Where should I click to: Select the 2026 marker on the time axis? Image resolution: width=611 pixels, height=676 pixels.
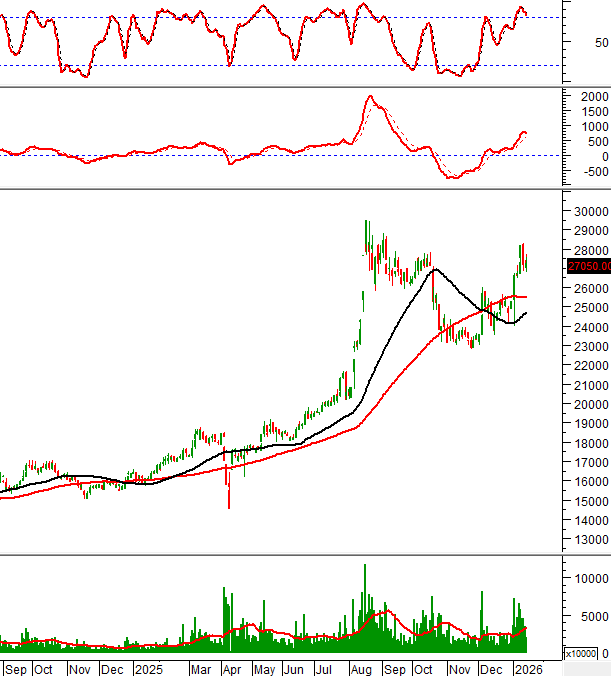click(x=529, y=668)
